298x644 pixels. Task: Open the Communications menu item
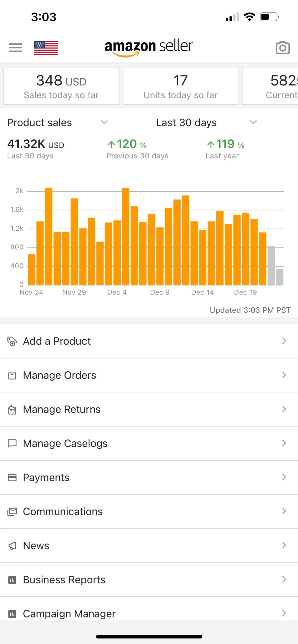point(63,512)
